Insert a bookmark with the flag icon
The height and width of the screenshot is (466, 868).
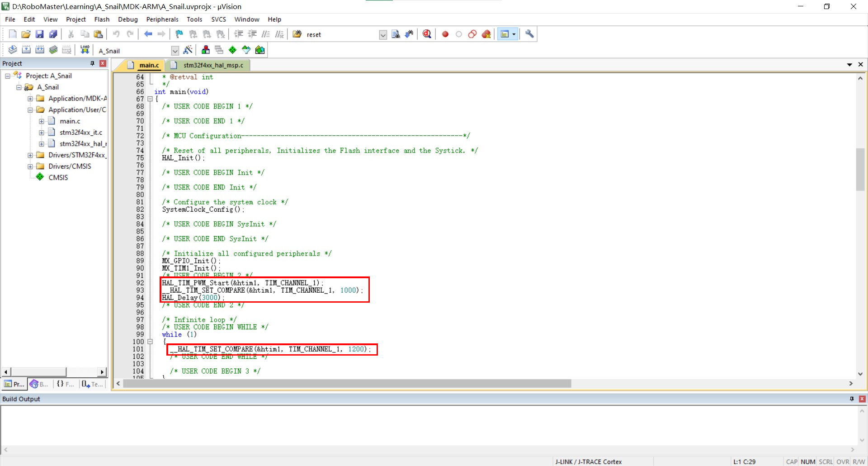(x=179, y=34)
